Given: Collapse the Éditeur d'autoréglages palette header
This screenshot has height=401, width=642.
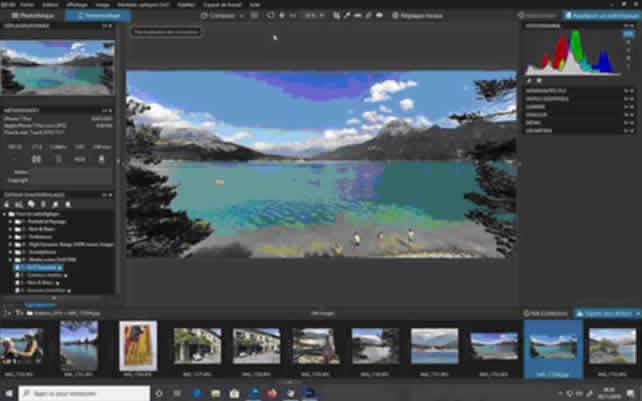Looking at the screenshot, I should [57, 195].
